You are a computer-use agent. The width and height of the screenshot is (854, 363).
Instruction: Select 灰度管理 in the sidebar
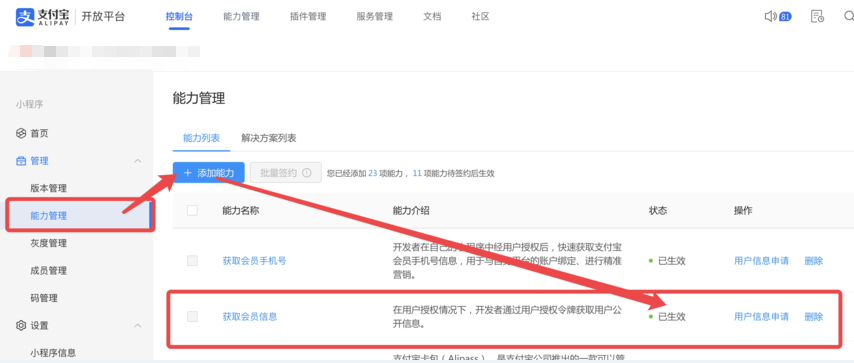click(x=48, y=243)
